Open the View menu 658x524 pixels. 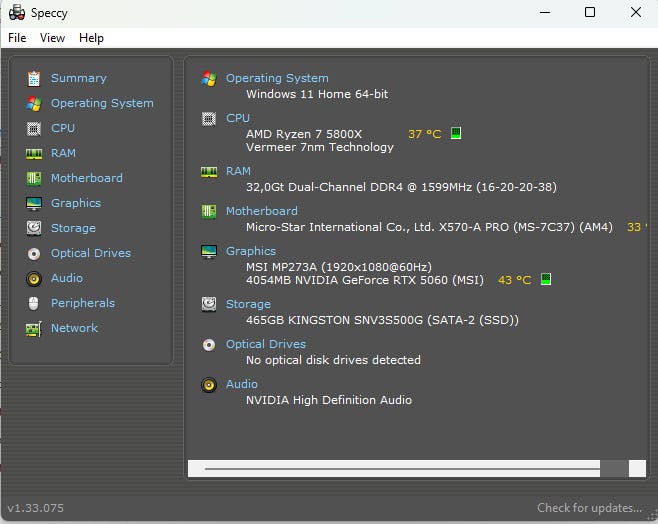52,38
